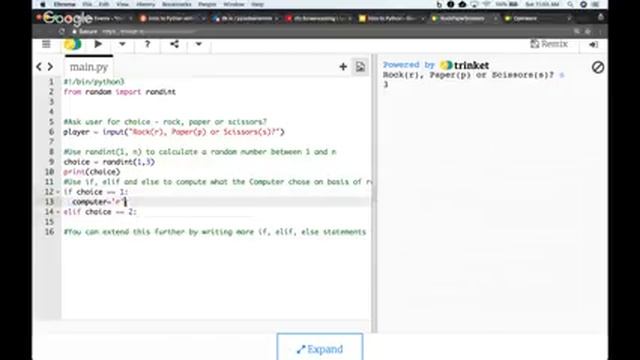Close the RockPaperScissors browser tab

[x=495, y=18]
